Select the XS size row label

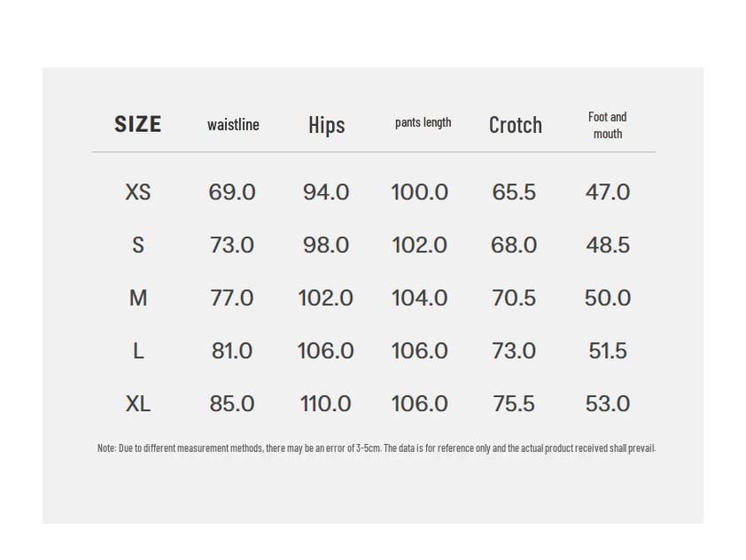[137, 192]
